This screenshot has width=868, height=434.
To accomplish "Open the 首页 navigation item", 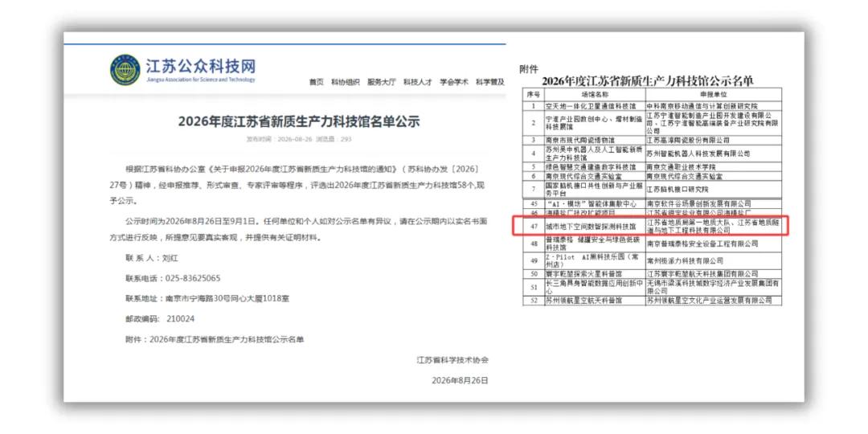I will click(x=316, y=82).
